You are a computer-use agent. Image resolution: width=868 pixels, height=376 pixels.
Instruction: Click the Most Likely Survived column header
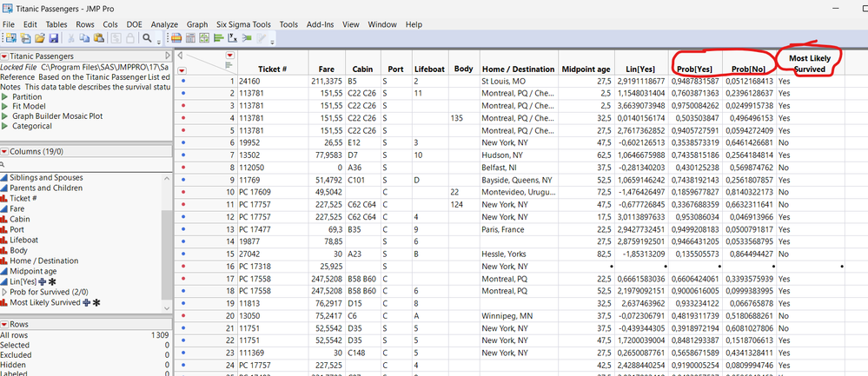click(809, 63)
